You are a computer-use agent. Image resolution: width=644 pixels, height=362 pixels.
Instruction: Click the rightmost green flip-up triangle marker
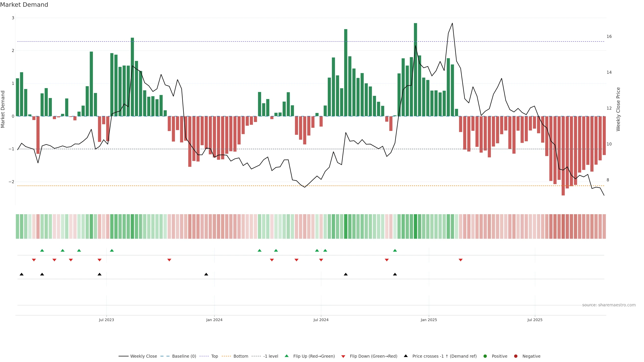pos(395,250)
